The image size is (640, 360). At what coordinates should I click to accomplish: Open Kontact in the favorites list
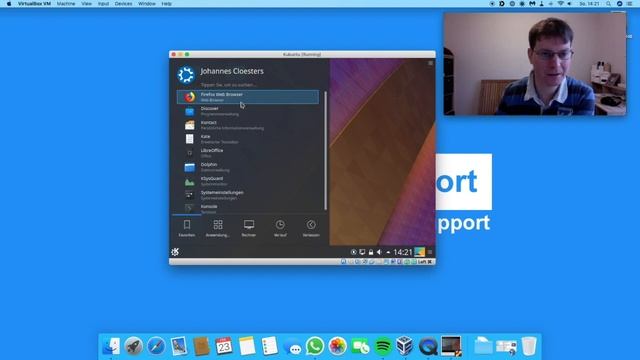[248, 125]
